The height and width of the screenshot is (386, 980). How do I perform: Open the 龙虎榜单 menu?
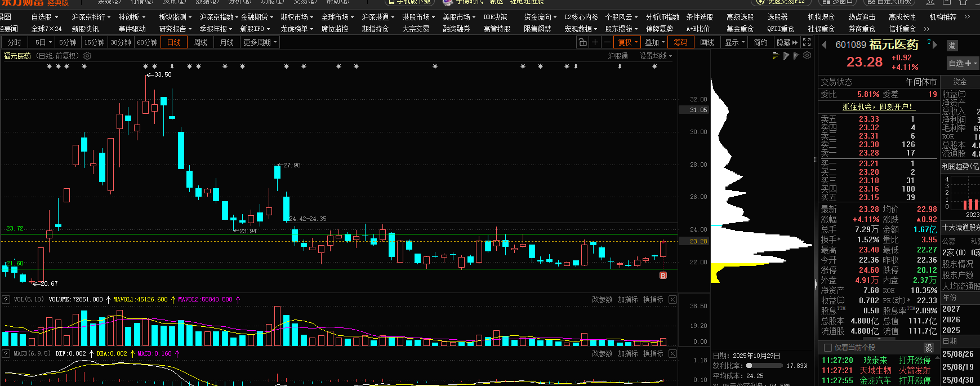point(297,29)
